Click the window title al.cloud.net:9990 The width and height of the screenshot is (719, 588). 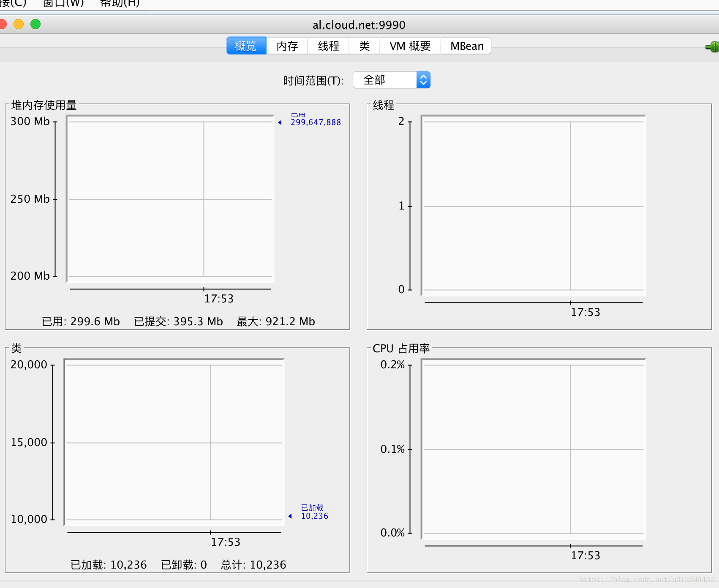point(359,25)
